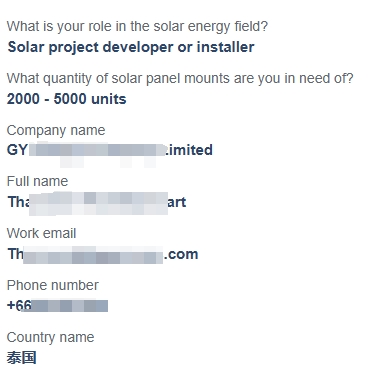
Task: Click the solar energy role question text
Action: [x=137, y=26]
